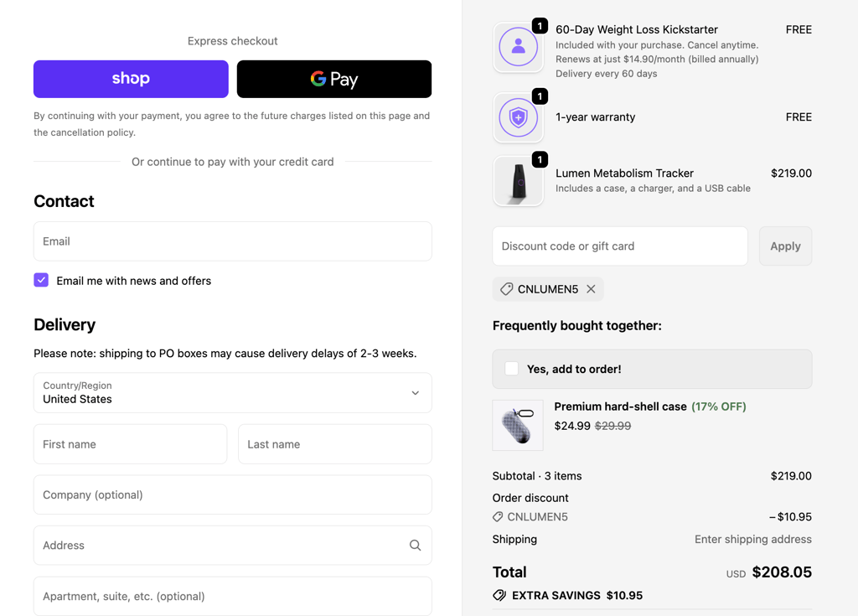This screenshot has width=858, height=616.
Task: Click the 1-year warranty shield icon
Action: (518, 117)
